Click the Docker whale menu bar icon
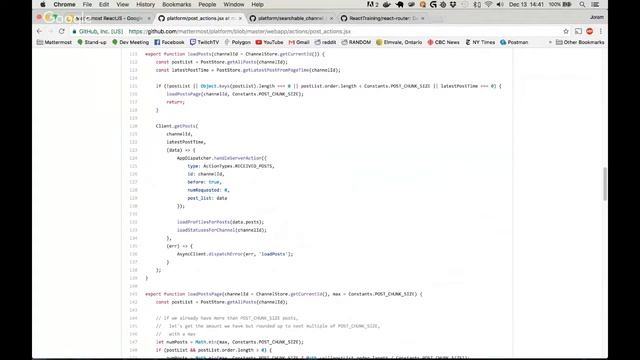Viewport: 640px width, 360px height. 387,4
